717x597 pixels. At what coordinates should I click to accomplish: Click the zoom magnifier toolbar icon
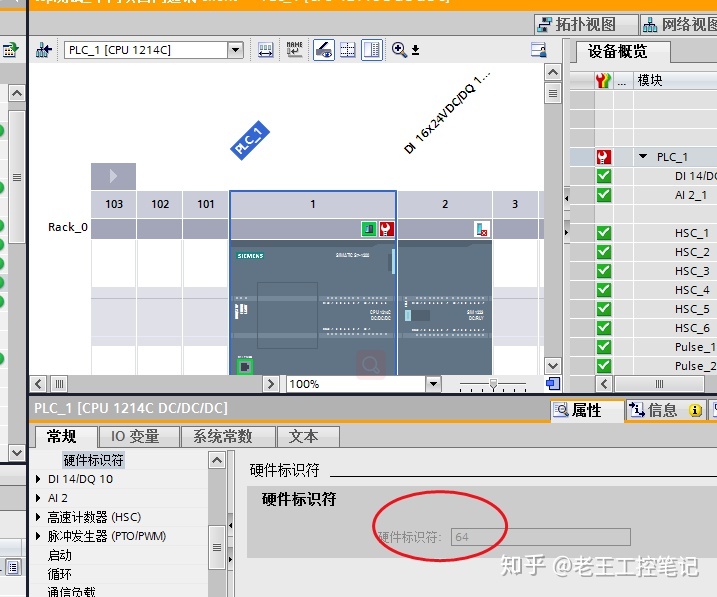[x=399, y=50]
